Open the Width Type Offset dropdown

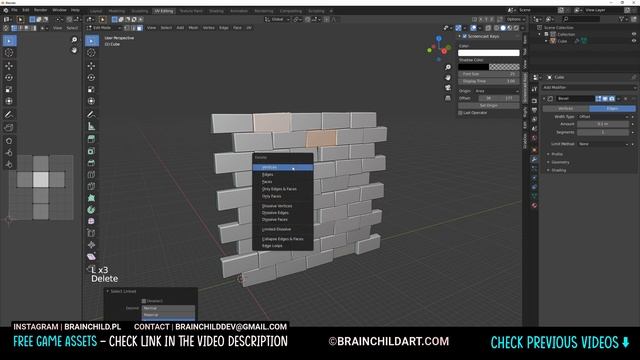[603, 117]
